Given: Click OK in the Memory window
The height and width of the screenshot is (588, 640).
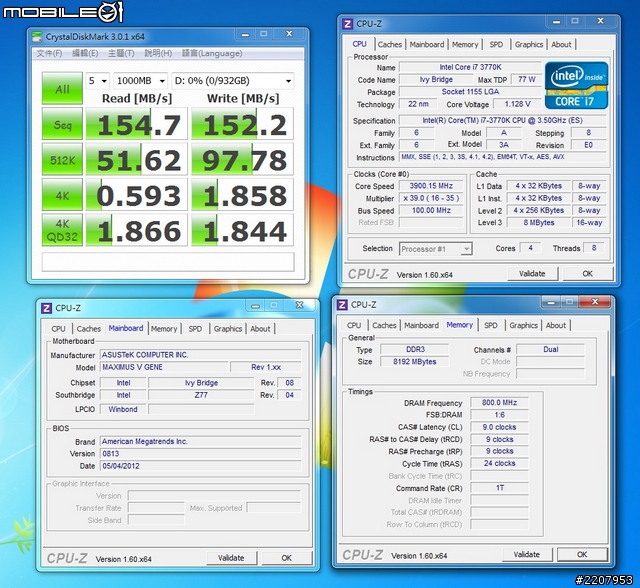Looking at the screenshot, I should click(x=582, y=555).
